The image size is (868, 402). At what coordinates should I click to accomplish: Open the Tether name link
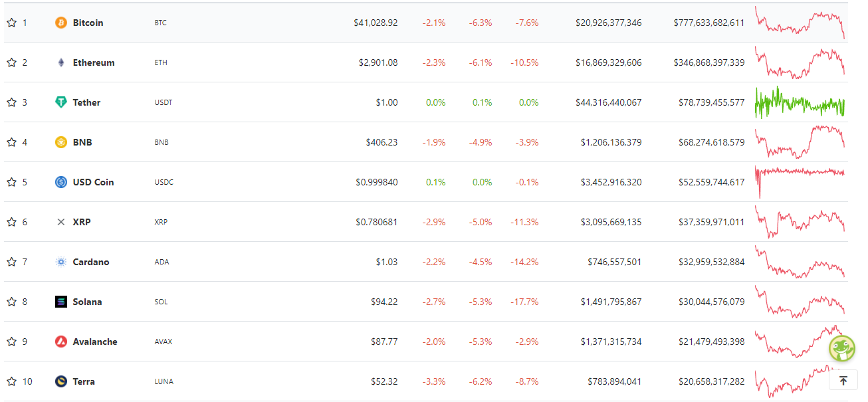click(87, 102)
